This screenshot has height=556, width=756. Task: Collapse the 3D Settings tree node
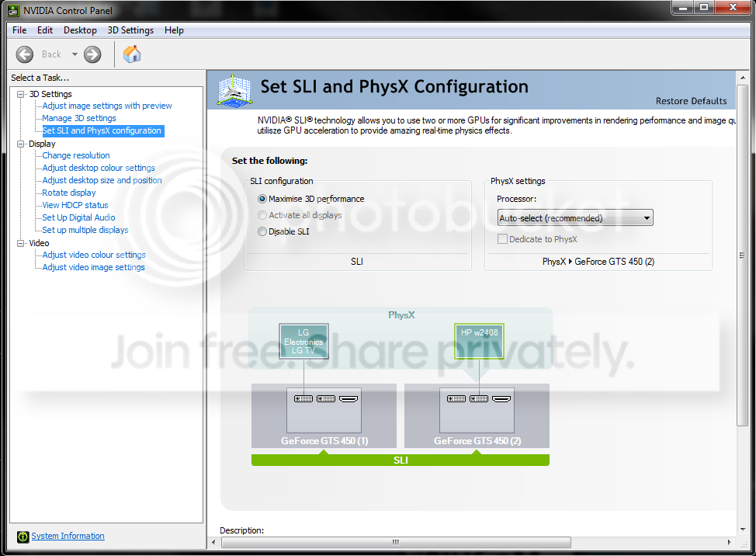[21, 94]
